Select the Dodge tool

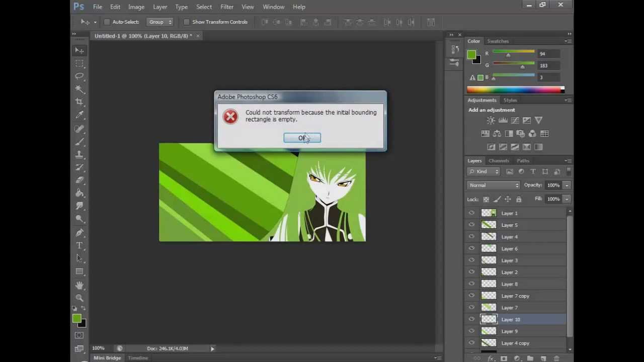[79, 219]
